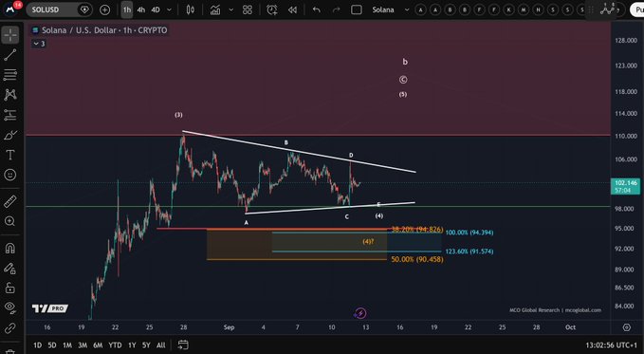Open the chart pattern icon at top right
The height and width of the screenshot is (354, 644).
607,9
